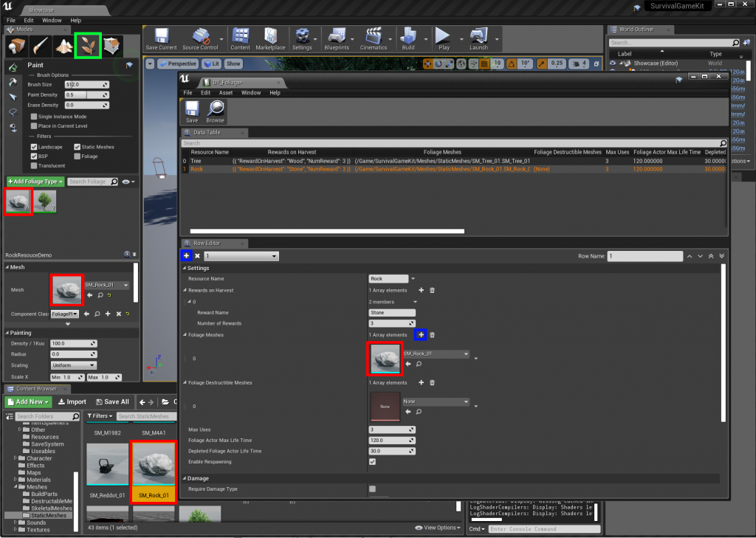Browse to data table asset
The width and height of the screenshot is (756, 538).
click(x=215, y=112)
